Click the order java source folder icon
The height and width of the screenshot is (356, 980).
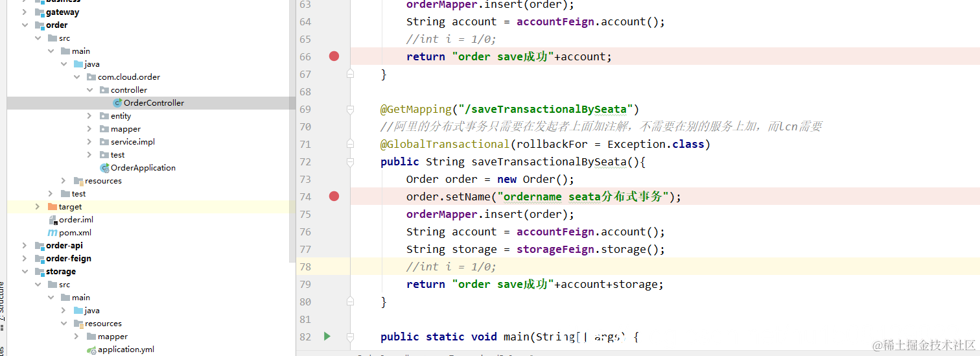coord(78,64)
